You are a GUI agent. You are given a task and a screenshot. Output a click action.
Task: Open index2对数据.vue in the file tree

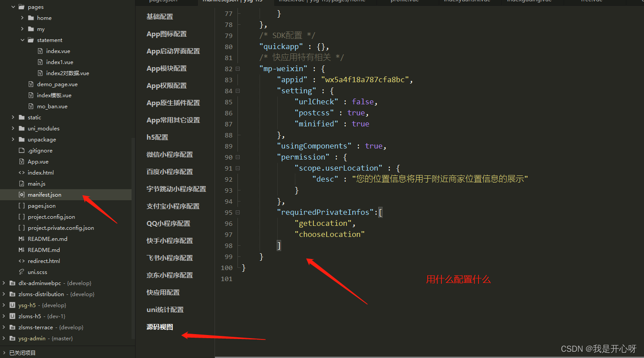pos(68,73)
